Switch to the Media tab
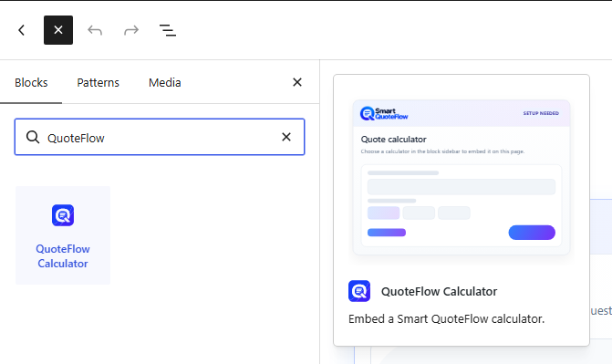The height and width of the screenshot is (364, 612). click(165, 82)
